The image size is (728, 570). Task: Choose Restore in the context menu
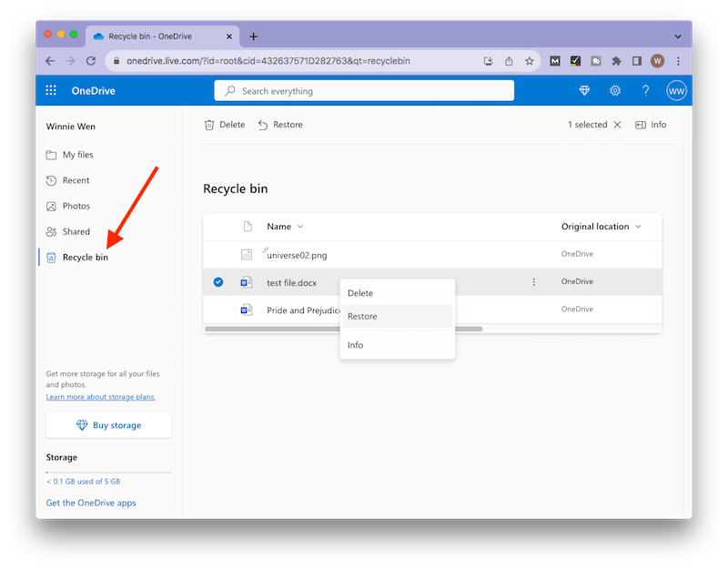pyautogui.click(x=398, y=316)
